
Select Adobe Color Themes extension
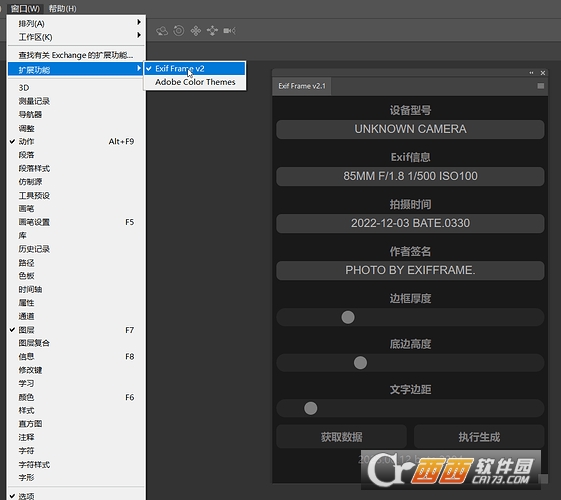click(195, 82)
